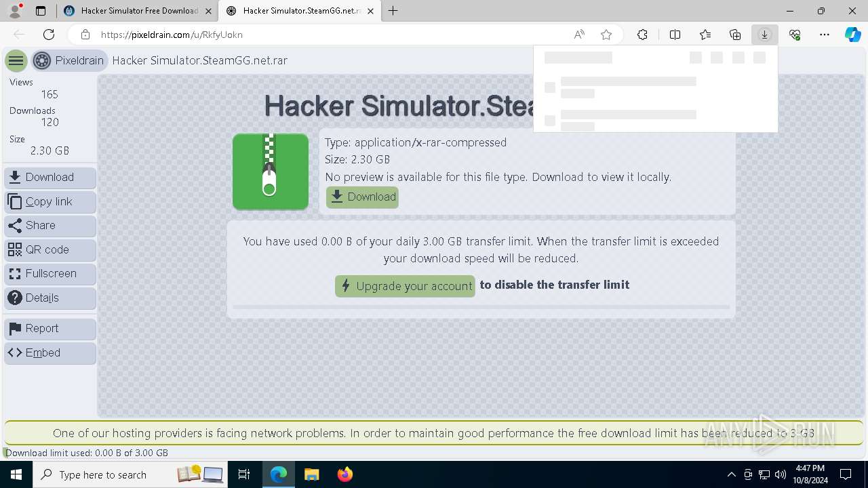Click Upgrade your account
This screenshot has height=488, width=868.
pos(405,286)
